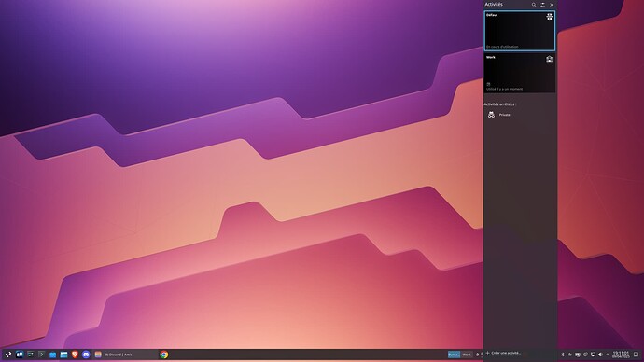This screenshot has height=362, width=644.
Task: Click the show desktop button
Action: [637, 355]
